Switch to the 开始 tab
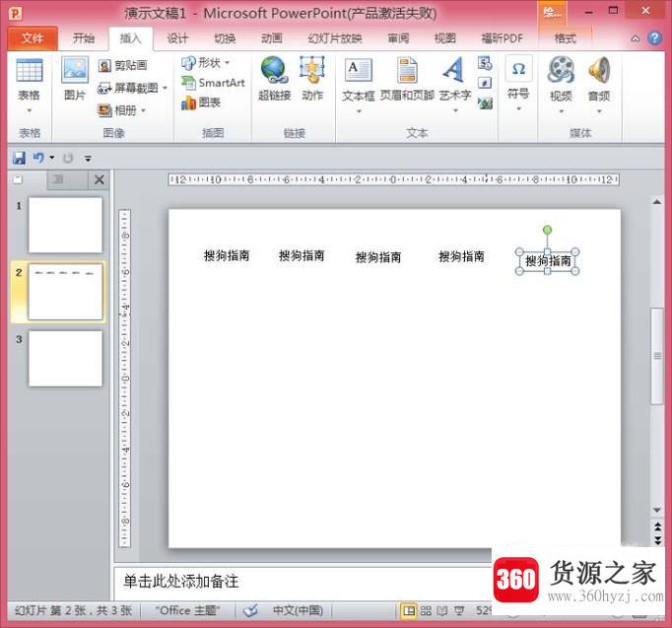Image resolution: width=672 pixels, height=628 pixels. point(84,38)
